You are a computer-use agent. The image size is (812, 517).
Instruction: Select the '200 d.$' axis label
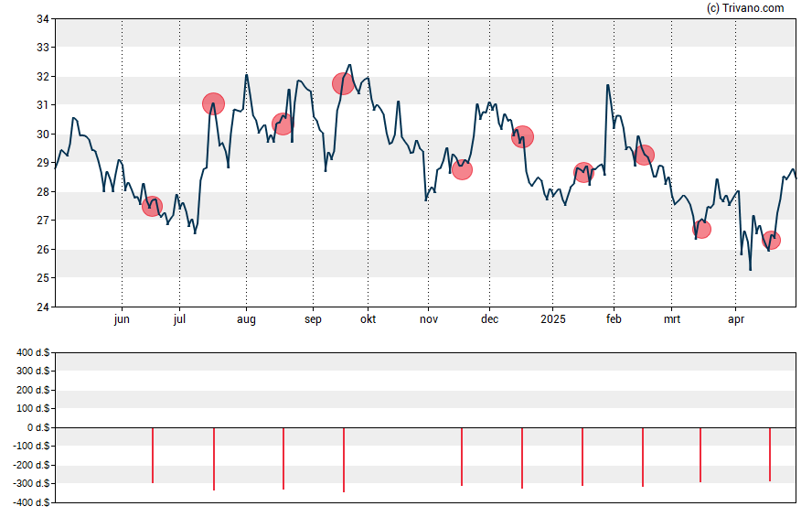coord(33,390)
